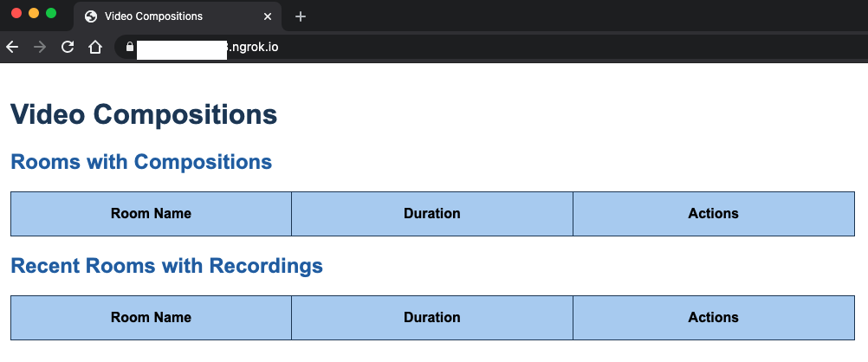Click the Rooms with Compositions heading
Screen dimensions: 868x362
coord(141,162)
